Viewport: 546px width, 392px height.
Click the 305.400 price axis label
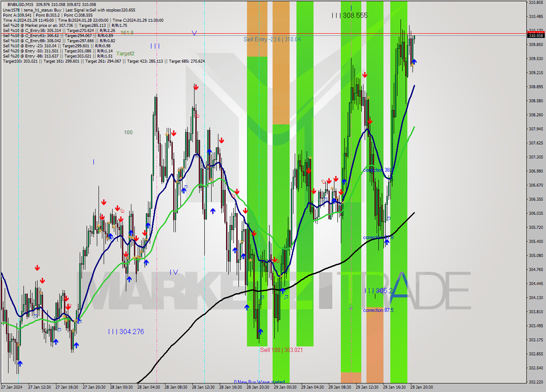pos(536,242)
